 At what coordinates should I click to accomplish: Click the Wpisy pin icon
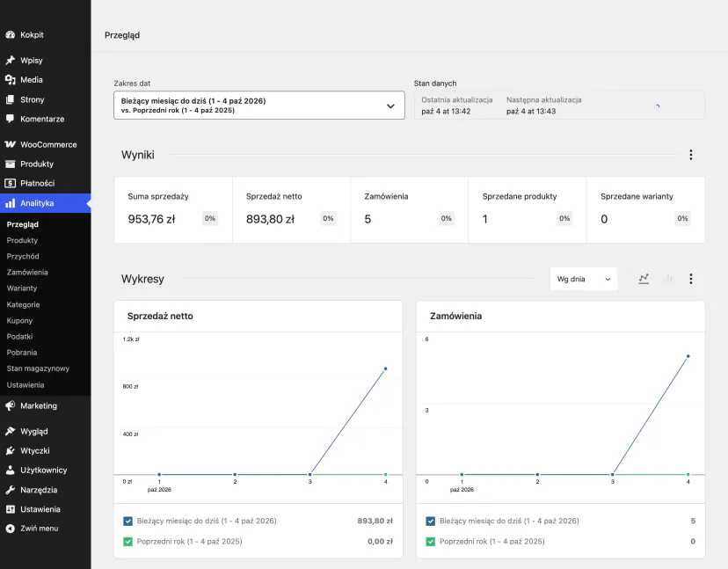[x=11, y=61]
